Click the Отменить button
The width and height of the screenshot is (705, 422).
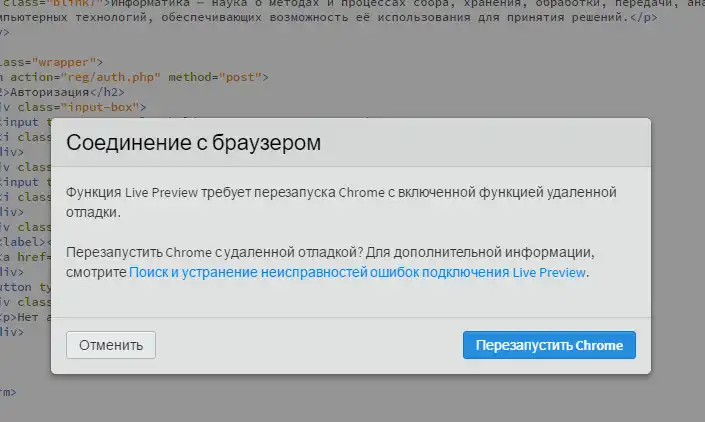111,345
